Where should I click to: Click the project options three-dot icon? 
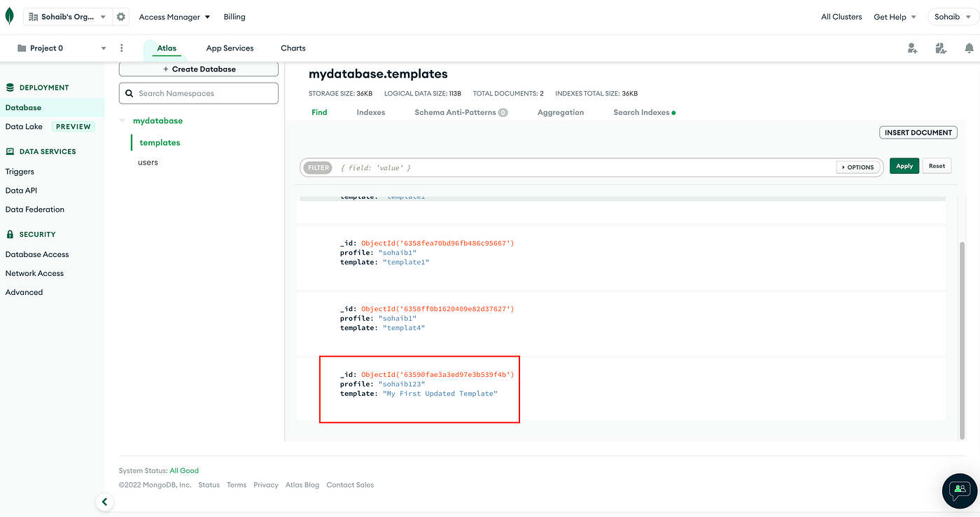[x=122, y=48]
